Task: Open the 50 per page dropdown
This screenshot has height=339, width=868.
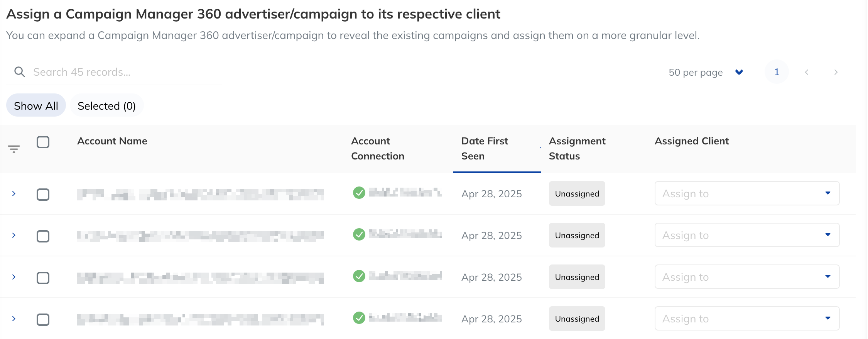Action: pyautogui.click(x=706, y=72)
